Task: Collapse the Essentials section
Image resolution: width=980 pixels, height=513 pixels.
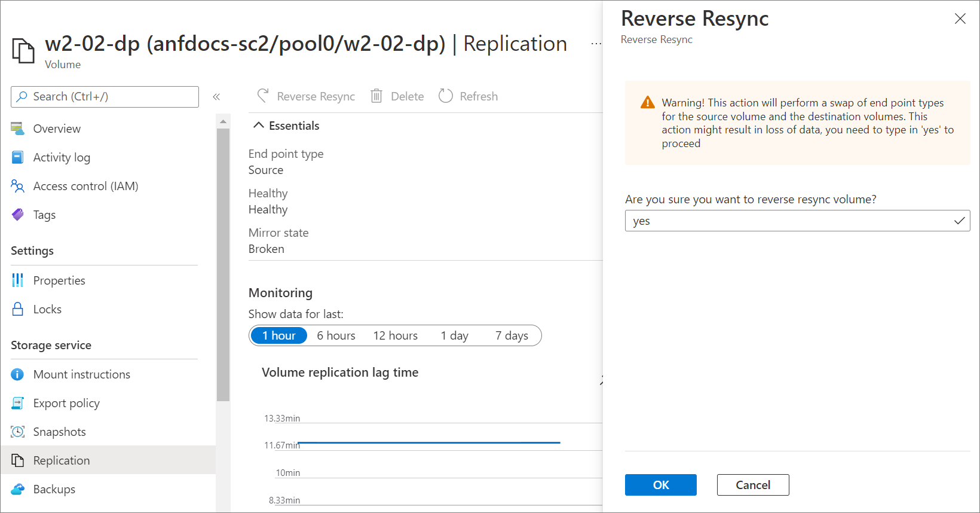Action: pos(259,126)
